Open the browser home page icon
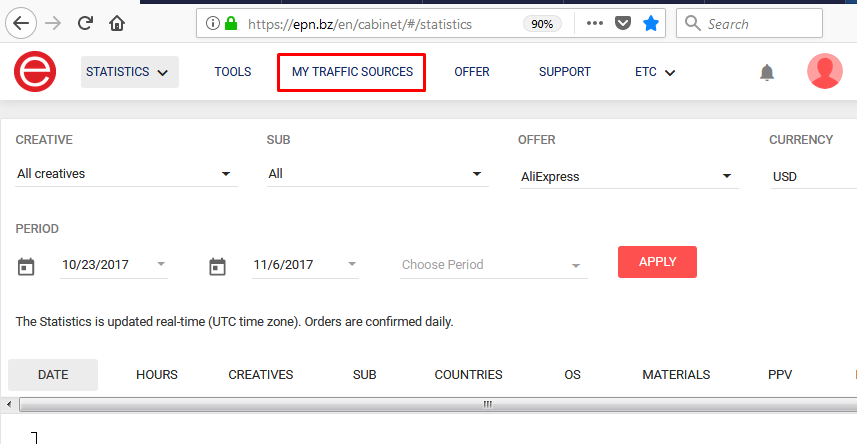 point(117,23)
